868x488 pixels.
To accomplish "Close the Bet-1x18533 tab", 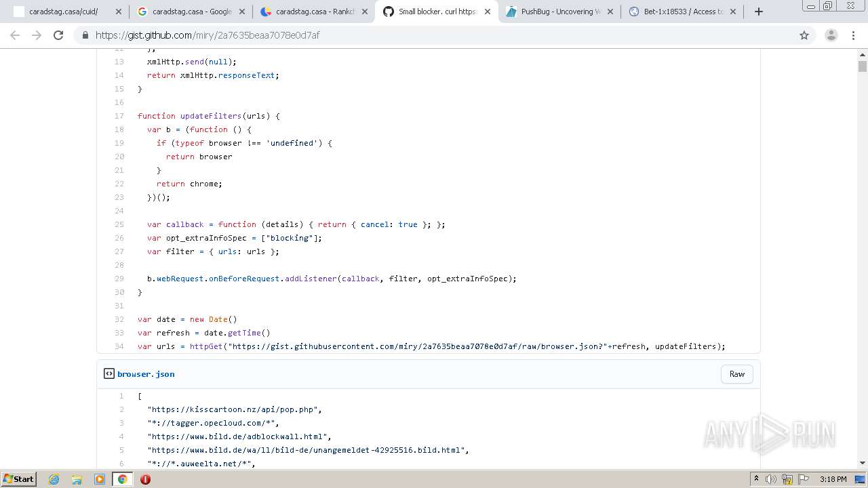I will coord(734,12).
